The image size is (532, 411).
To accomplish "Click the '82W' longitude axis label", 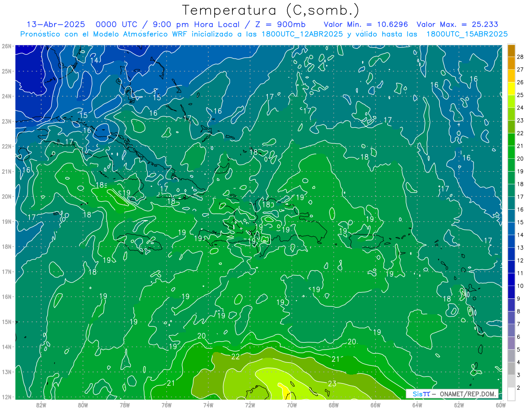I will (x=41, y=405).
